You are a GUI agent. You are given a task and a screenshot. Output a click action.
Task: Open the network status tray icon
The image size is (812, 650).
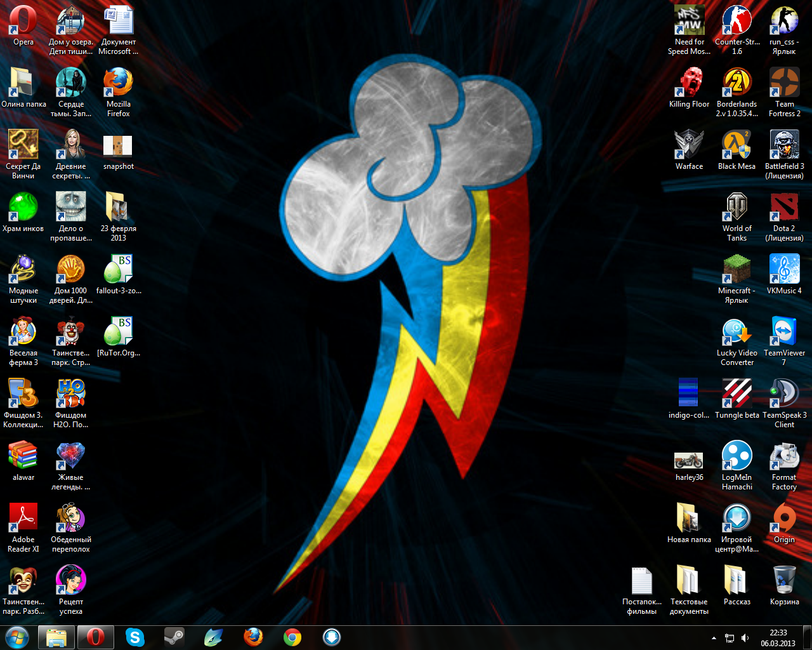[x=730, y=638]
